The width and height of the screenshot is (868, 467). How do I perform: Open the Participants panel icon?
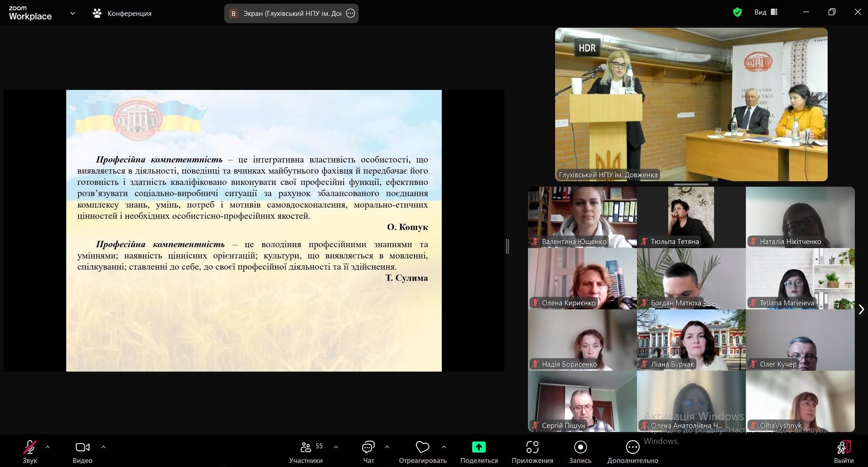(x=306, y=447)
